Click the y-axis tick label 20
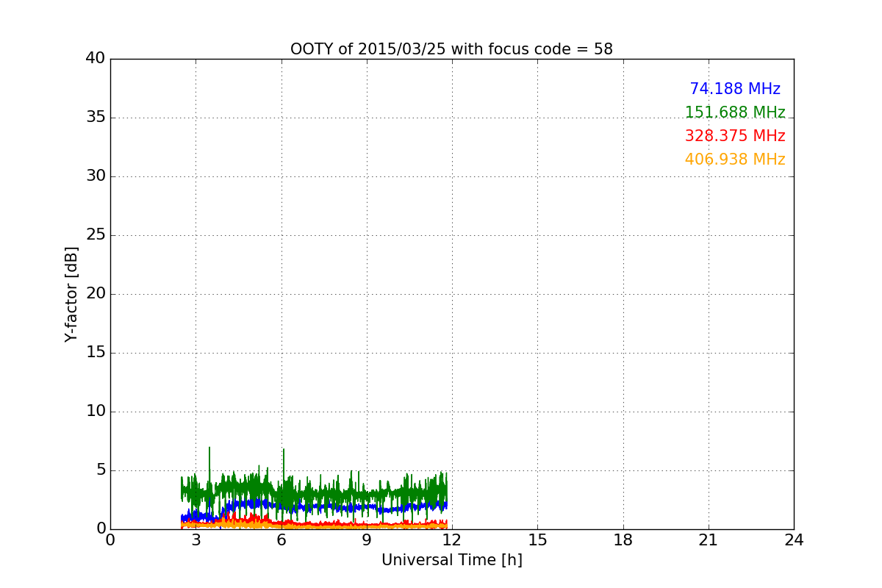This screenshot has height=588, width=882. point(96,294)
